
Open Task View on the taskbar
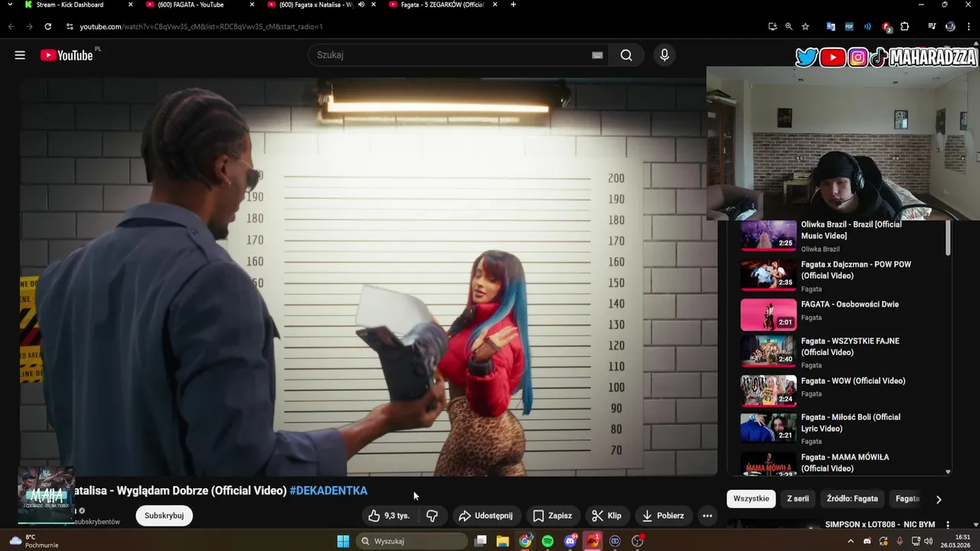point(481,541)
